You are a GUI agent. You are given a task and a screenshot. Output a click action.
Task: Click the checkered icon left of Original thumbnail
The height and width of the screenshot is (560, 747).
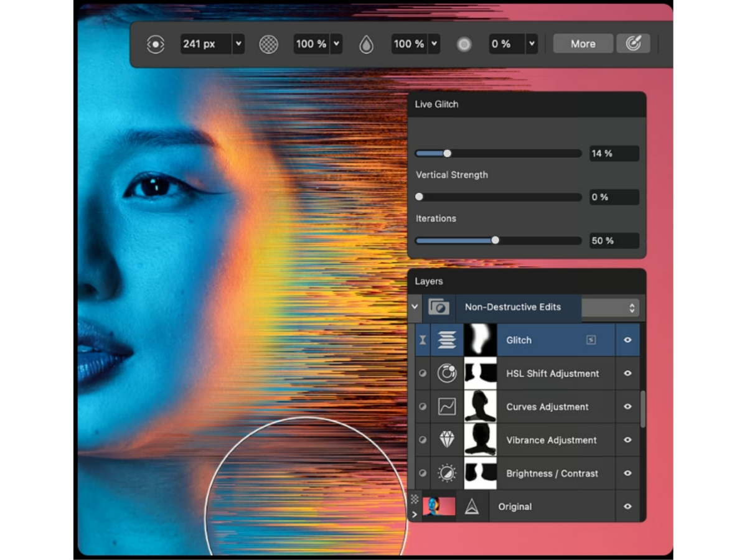[x=415, y=499]
